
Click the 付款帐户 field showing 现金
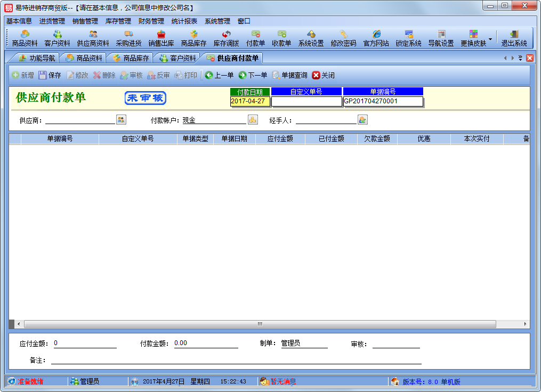(214, 120)
